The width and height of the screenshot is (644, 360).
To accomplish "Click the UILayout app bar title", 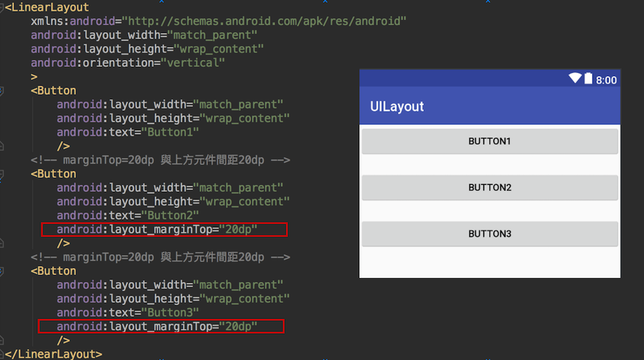I will point(397,106).
